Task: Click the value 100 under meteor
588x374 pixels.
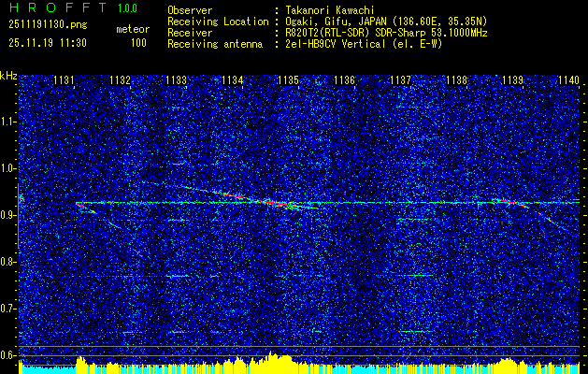Action: click(138, 43)
